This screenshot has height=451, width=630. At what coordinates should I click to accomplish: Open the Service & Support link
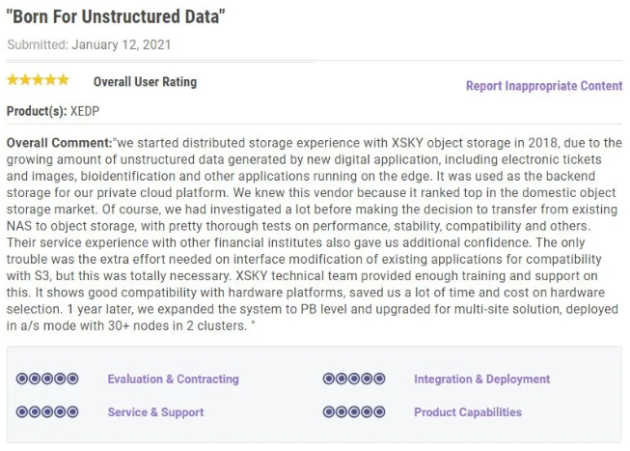click(156, 412)
